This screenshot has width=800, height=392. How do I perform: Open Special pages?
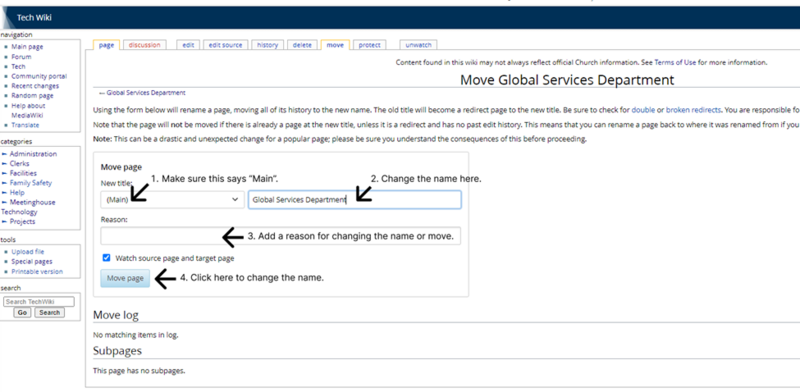[x=32, y=261]
